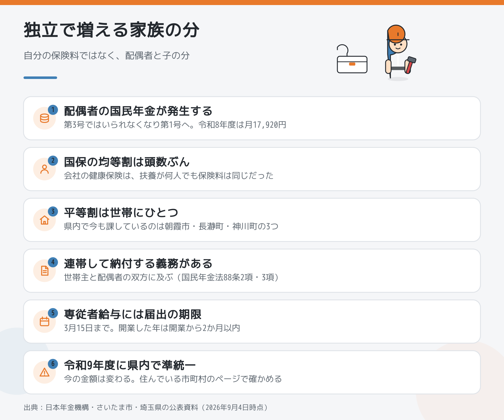Click the number 3 badge
Viewport: 504px width, 420px height.
(53, 211)
